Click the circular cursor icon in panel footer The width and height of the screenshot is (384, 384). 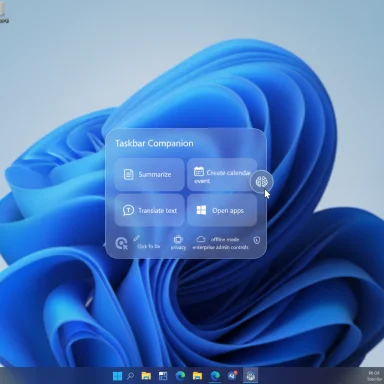121,243
